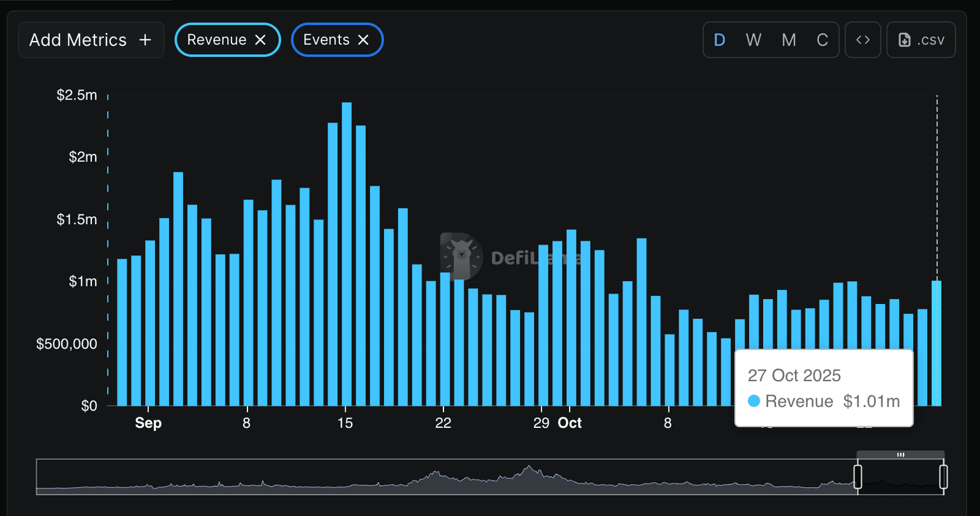Viewport: 980px width, 516px height.
Task: Toggle the Revenue metric pill
Action: click(x=217, y=40)
